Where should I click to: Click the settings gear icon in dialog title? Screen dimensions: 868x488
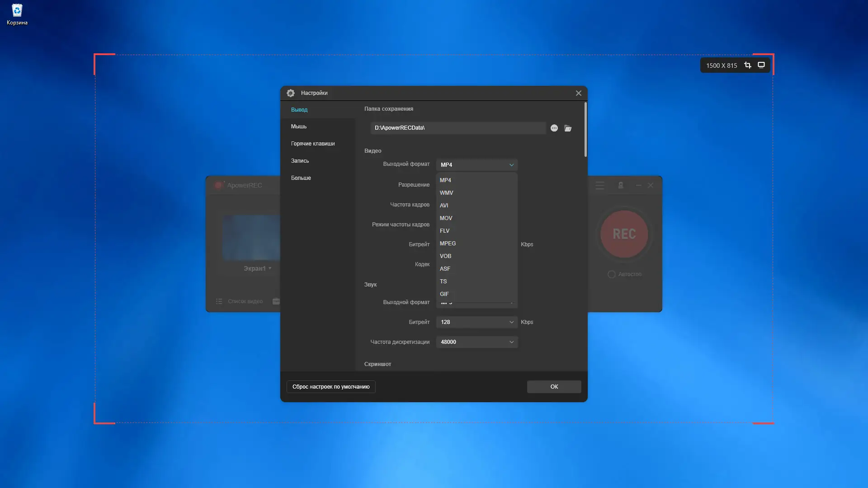point(291,93)
